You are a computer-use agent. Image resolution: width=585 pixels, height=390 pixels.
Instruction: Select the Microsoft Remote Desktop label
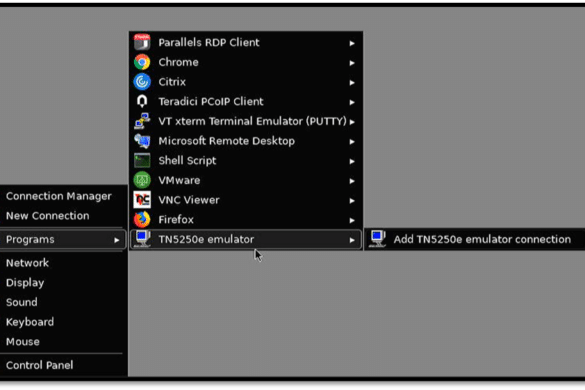[226, 141]
